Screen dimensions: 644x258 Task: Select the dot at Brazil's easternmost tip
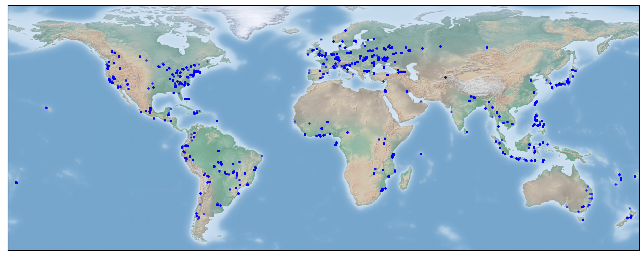(x=262, y=156)
